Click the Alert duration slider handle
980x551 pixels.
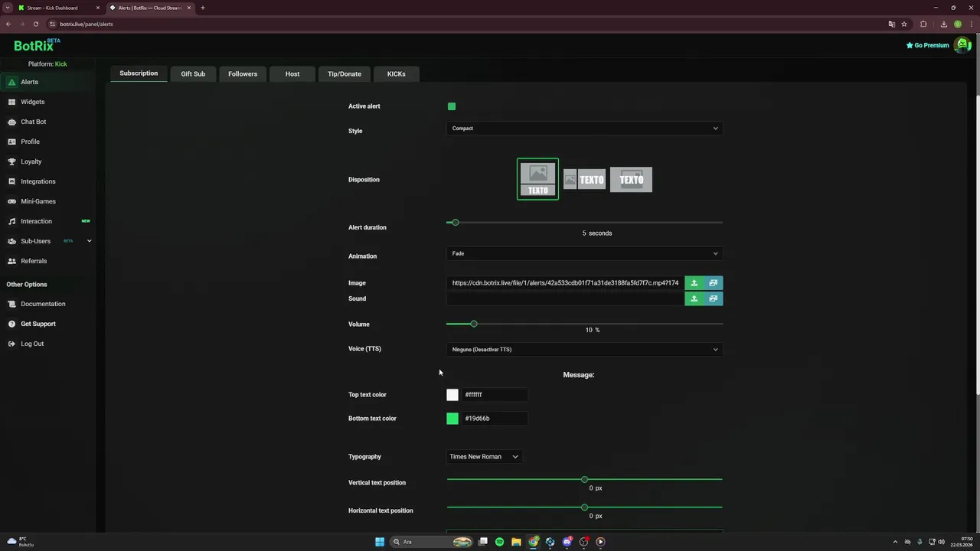tap(455, 222)
